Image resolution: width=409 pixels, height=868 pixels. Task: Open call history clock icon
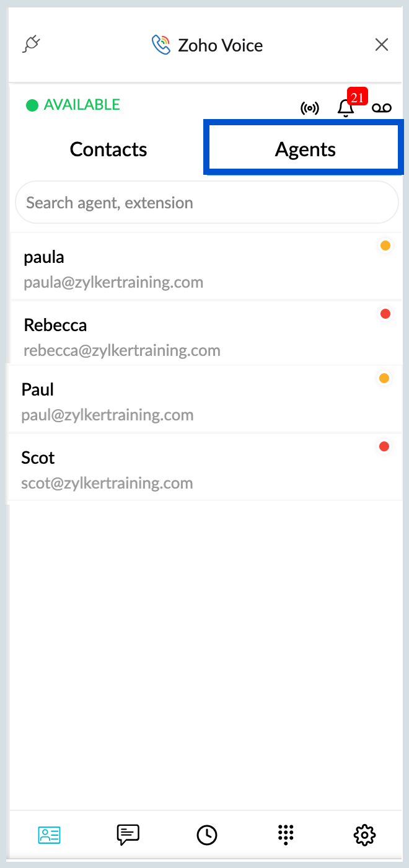207,835
